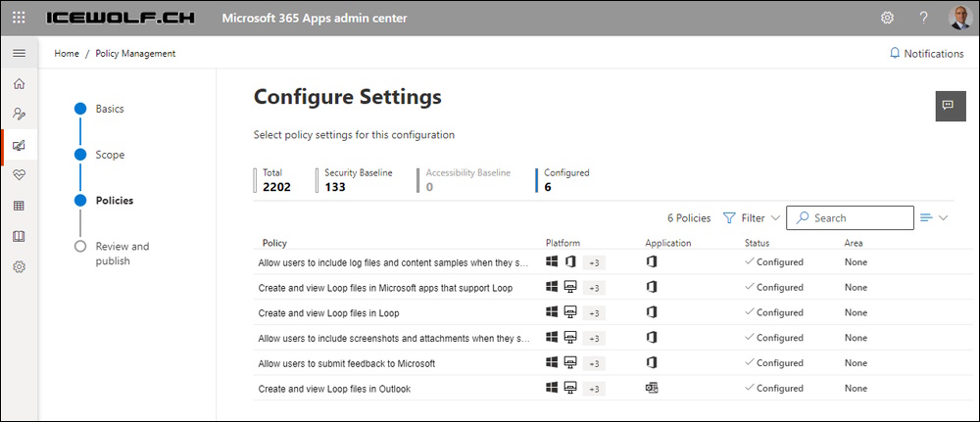
Task: Click Office application icon on Loop files in Loop row
Action: [x=652, y=311]
